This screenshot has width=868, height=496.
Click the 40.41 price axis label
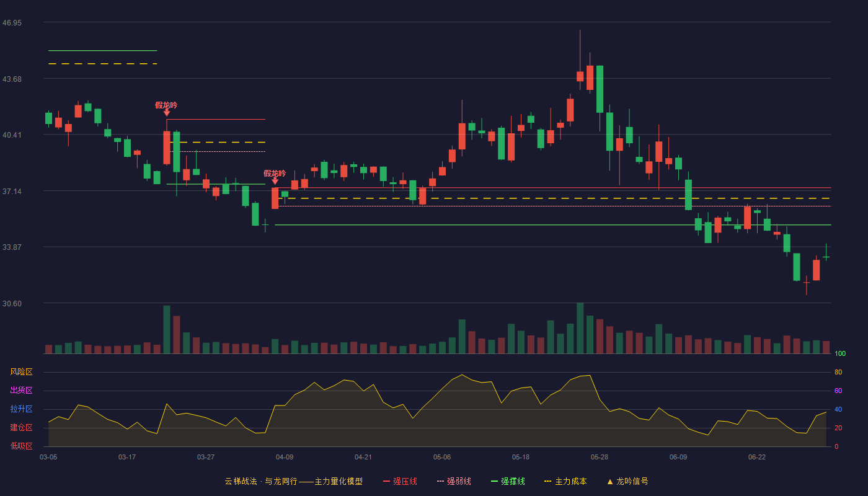pyautogui.click(x=12, y=135)
